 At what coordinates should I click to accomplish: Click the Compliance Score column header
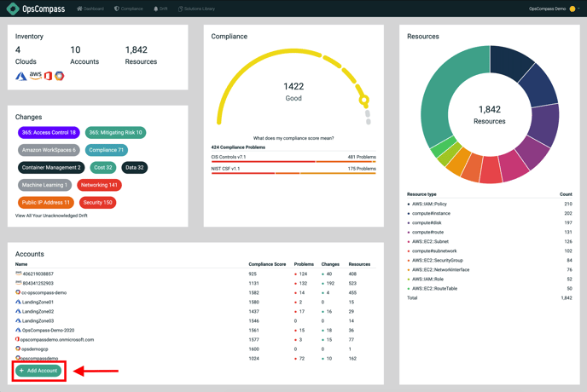[x=267, y=264]
